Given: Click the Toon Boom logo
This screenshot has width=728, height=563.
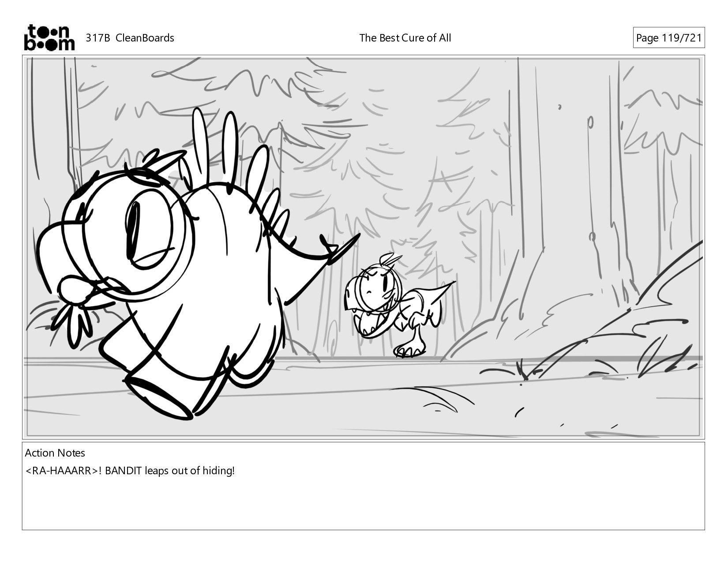Looking at the screenshot, I should pos(49,38).
